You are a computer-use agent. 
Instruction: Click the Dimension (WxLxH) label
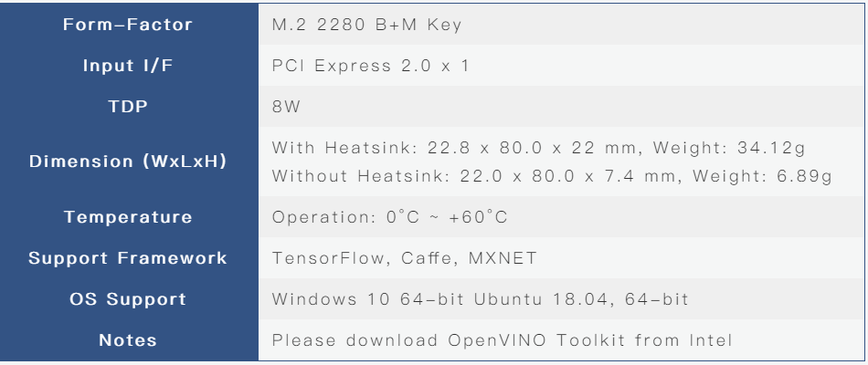pos(128,162)
